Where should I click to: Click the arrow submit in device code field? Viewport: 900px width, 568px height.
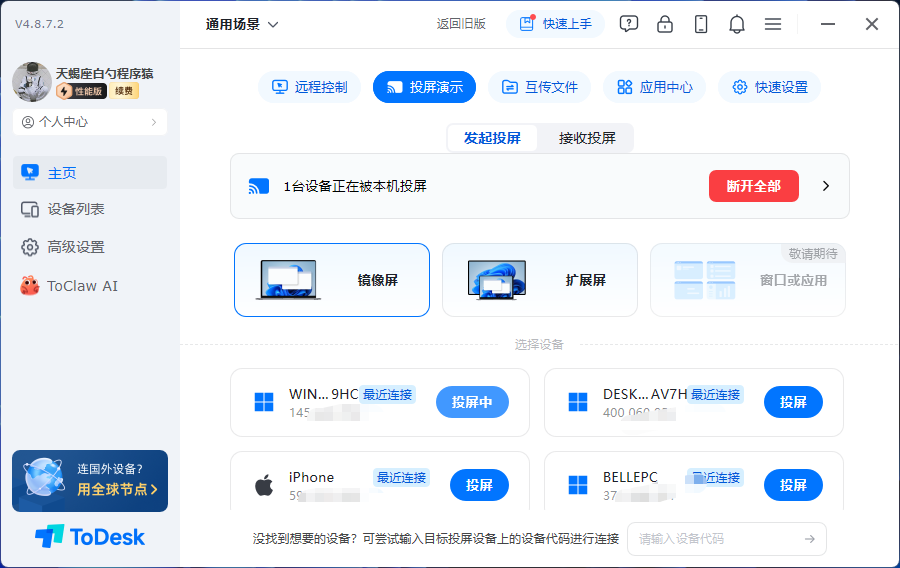point(810,539)
